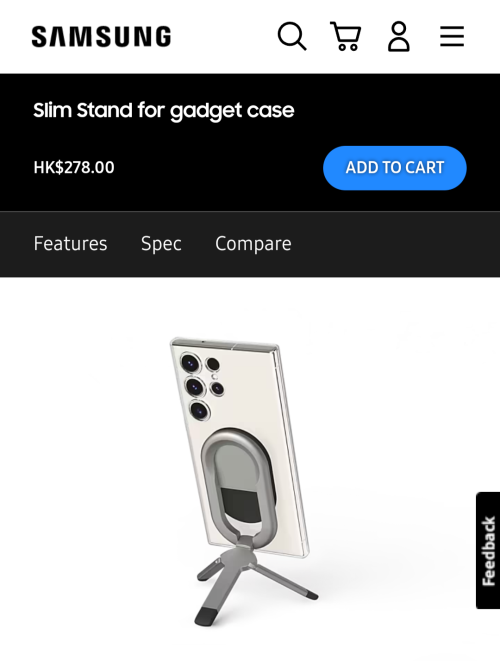This screenshot has width=500, height=661.
Task: Click the bottom bar of hamburger icon
Action: point(452,45)
